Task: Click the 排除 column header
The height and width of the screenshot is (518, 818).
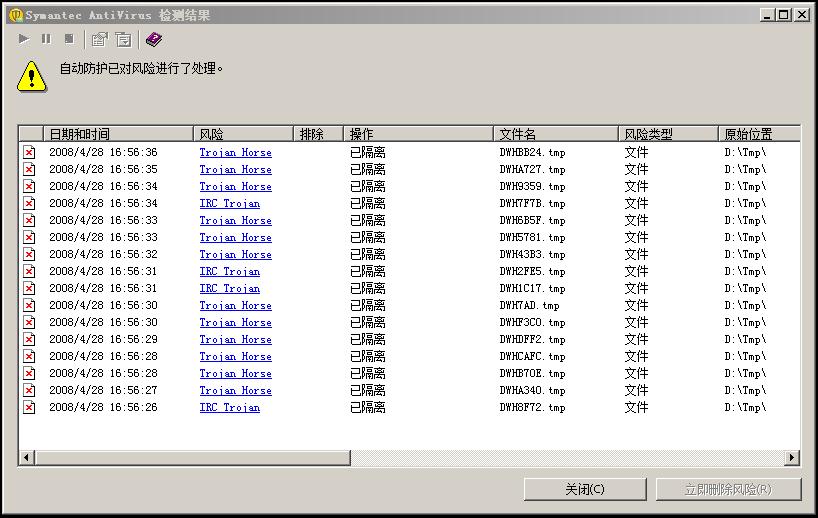Action: [318, 134]
